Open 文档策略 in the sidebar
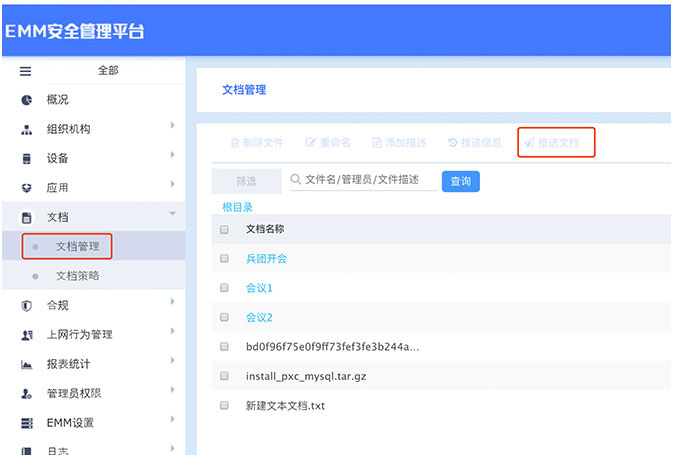 (77, 275)
